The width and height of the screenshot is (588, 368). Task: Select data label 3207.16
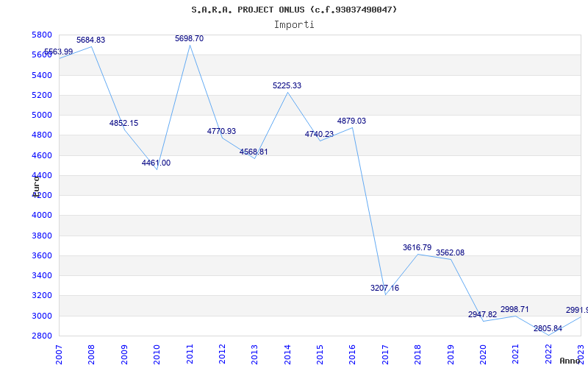(x=384, y=288)
